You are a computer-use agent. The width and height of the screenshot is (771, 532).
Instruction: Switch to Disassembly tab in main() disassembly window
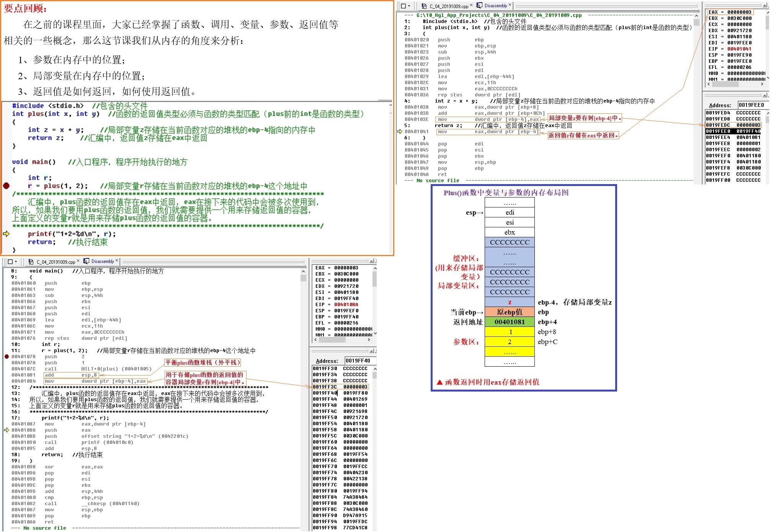pos(103,261)
